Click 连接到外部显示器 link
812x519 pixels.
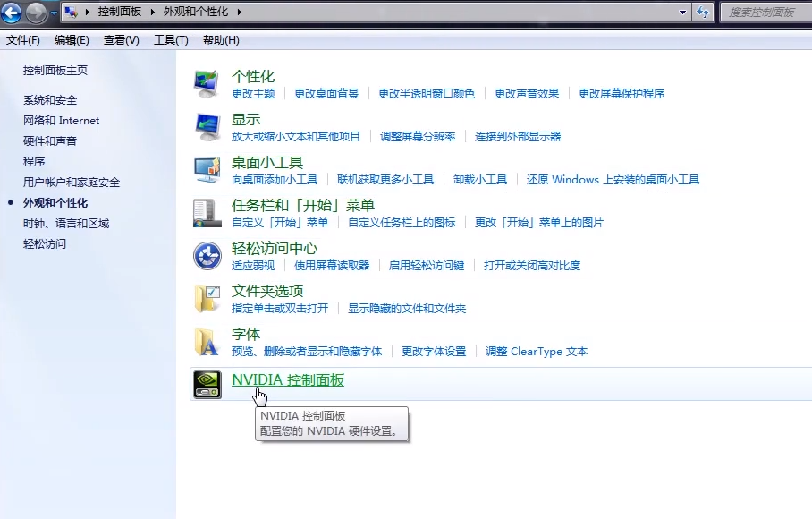point(518,136)
